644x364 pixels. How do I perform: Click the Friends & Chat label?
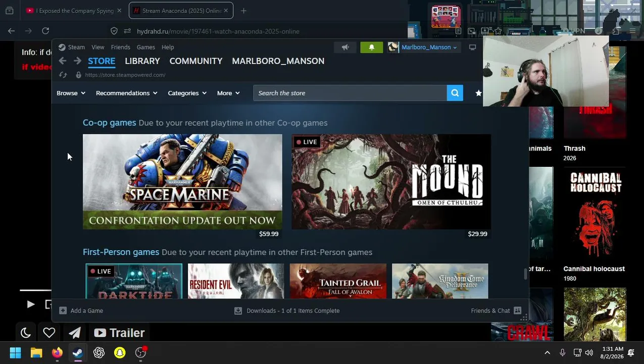pos(490,310)
